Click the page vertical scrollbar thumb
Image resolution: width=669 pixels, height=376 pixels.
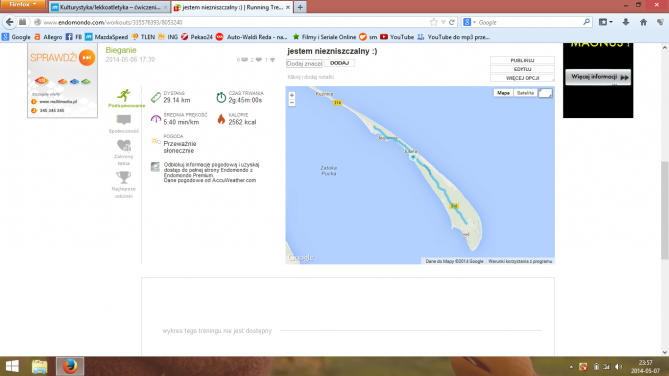pyautogui.click(x=665, y=210)
